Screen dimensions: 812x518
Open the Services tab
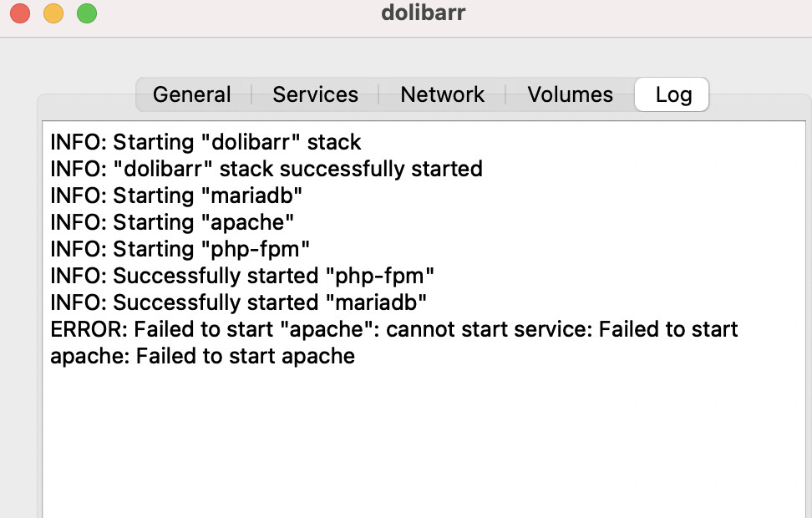click(316, 94)
